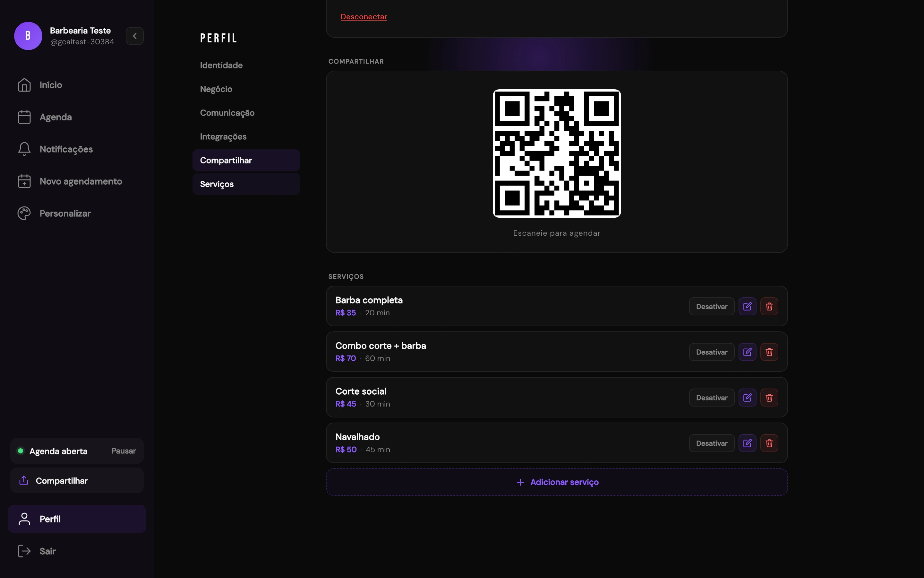Collapse the sidebar with the chevron button
Screen dimensions: 924x578
pos(135,36)
